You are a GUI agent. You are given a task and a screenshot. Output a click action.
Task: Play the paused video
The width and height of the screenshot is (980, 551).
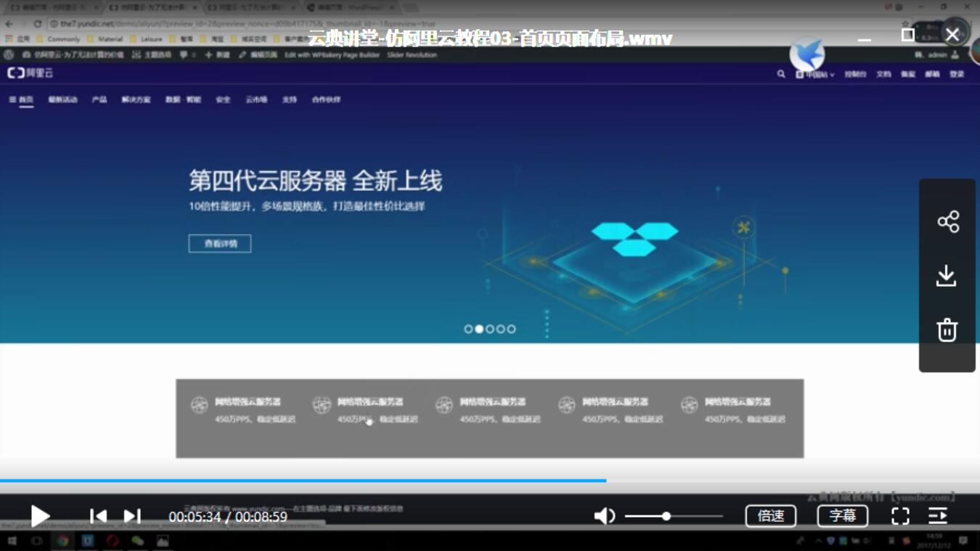click(x=40, y=516)
